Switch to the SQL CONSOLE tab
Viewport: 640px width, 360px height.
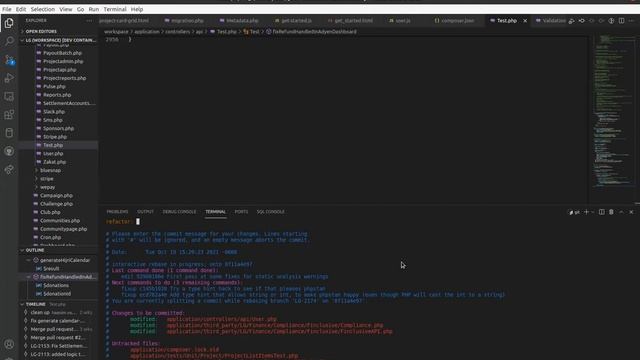(x=271, y=212)
